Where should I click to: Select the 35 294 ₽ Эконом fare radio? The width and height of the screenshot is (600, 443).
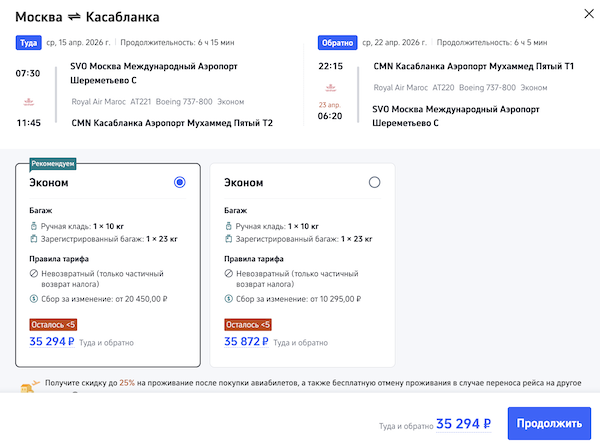(x=179, y=182)
